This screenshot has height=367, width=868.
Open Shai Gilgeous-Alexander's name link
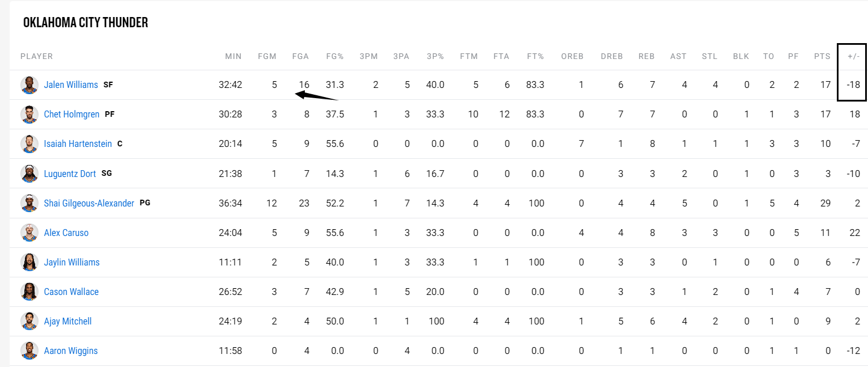click(x=89, y=203)
